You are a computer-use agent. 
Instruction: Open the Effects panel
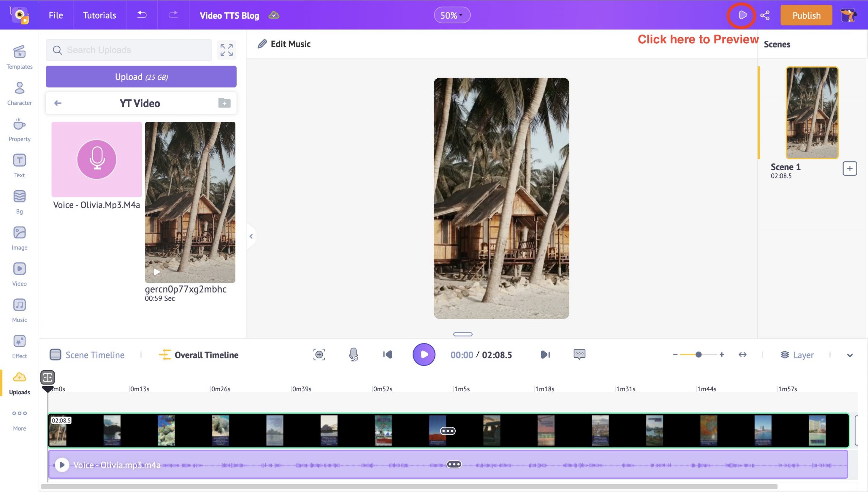pyautogui.click(x=19, y=347)
